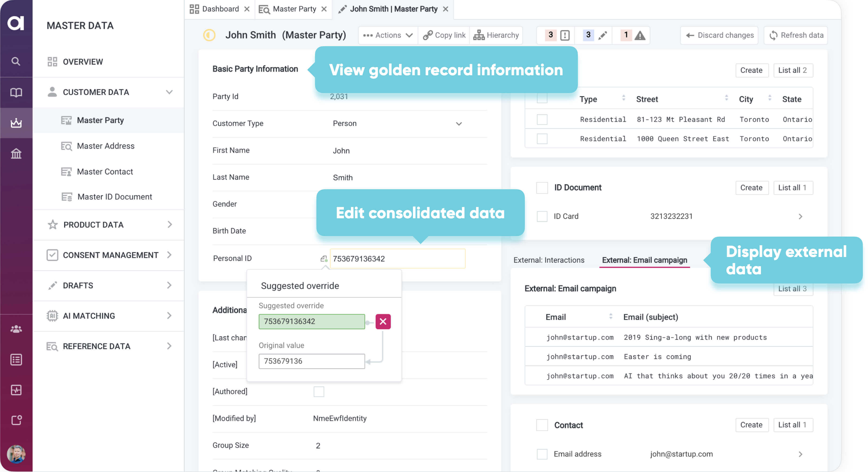Click red X to remove suggested override

point(383,321)
